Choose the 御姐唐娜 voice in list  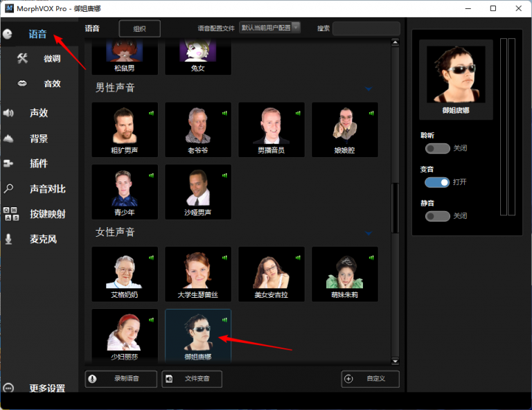click(x=198, y=336)
